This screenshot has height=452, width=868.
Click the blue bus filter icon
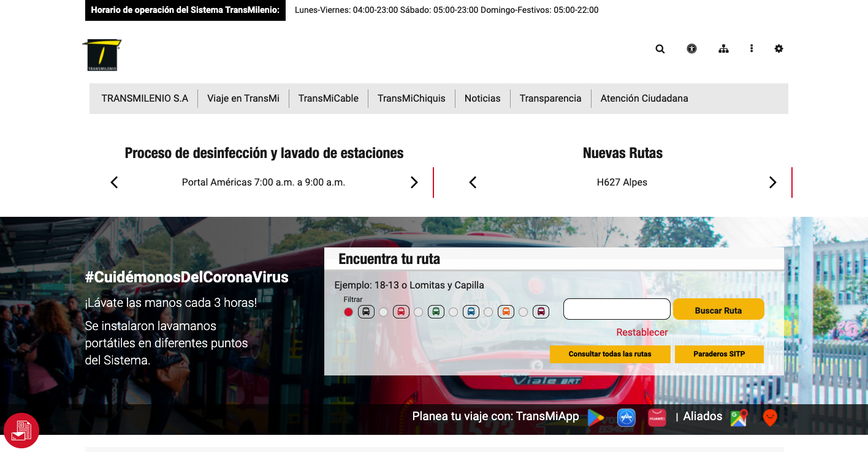click(471, 312)
